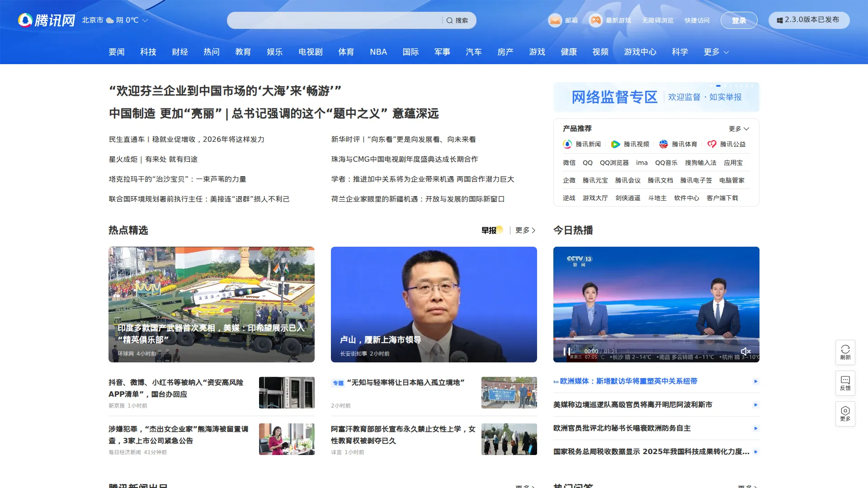The image size is (868, 488).
Task: Click the video progress bar
Action: point(656,339)
